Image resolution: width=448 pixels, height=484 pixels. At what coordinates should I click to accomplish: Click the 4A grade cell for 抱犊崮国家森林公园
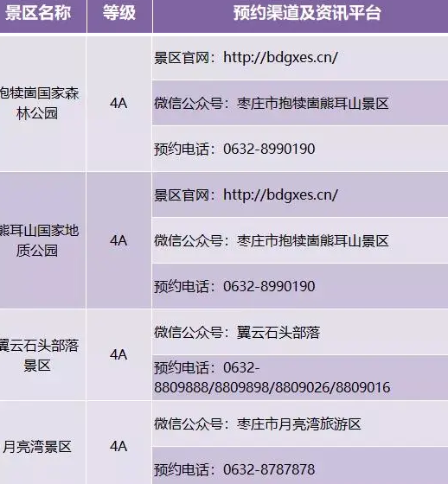(119, 104)
